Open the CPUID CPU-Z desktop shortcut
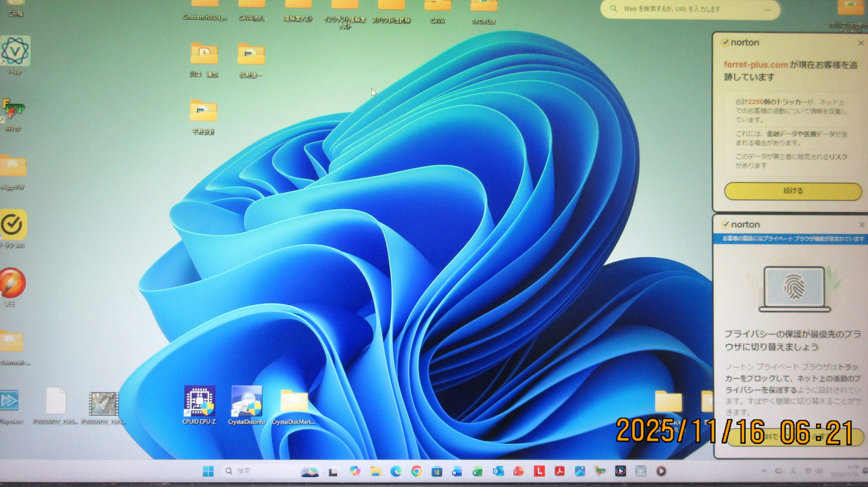Viewport: 868px width, 487px height. pos(199,402)
